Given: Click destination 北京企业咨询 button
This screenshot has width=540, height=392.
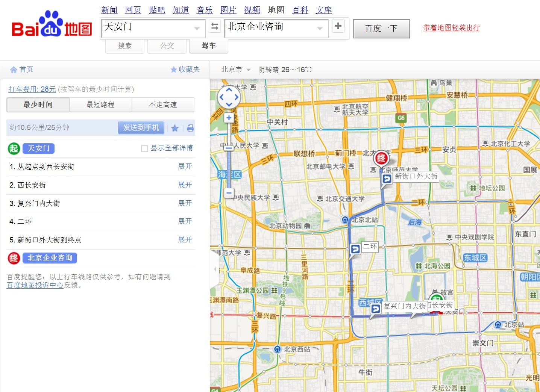Looking at the screenshot, I should click(x=50, y=258).
